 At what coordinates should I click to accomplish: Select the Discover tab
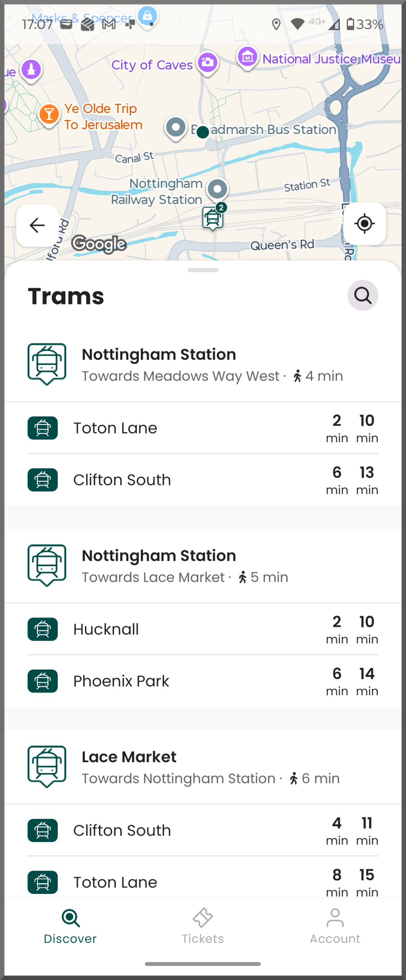(x=70, y=926)
